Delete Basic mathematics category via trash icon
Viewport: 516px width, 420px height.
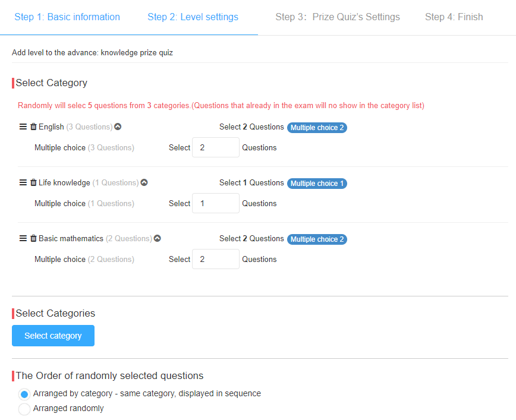click(33, 238)
